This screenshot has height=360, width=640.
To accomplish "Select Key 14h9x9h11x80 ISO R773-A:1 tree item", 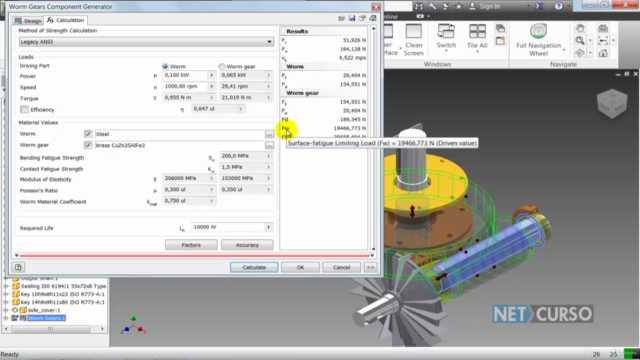I will click(62, 302).
